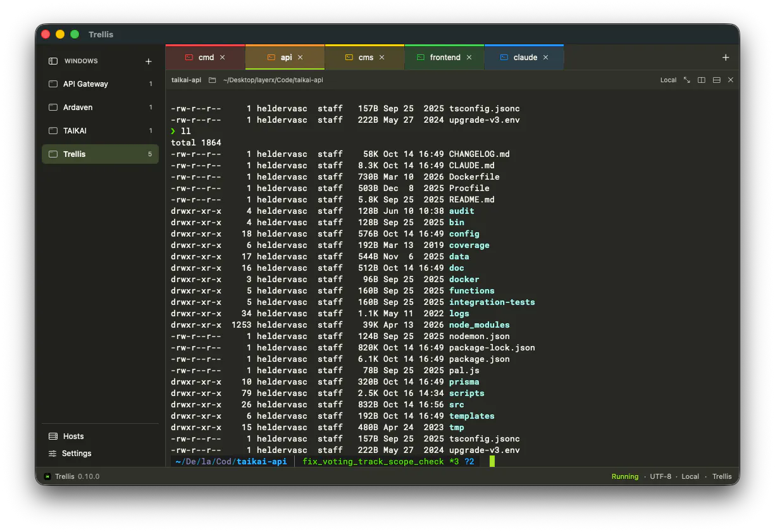Click the nodemon.json file name

pos(480,337)
